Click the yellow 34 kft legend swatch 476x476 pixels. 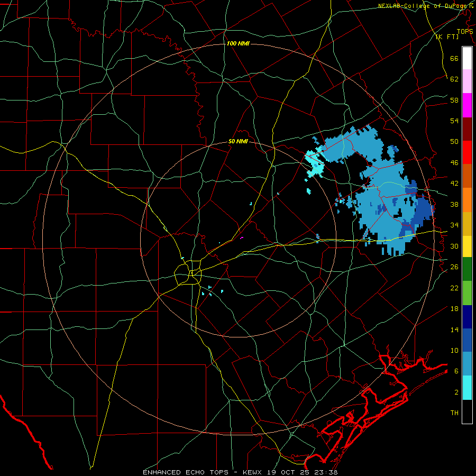tap(467, 246)
